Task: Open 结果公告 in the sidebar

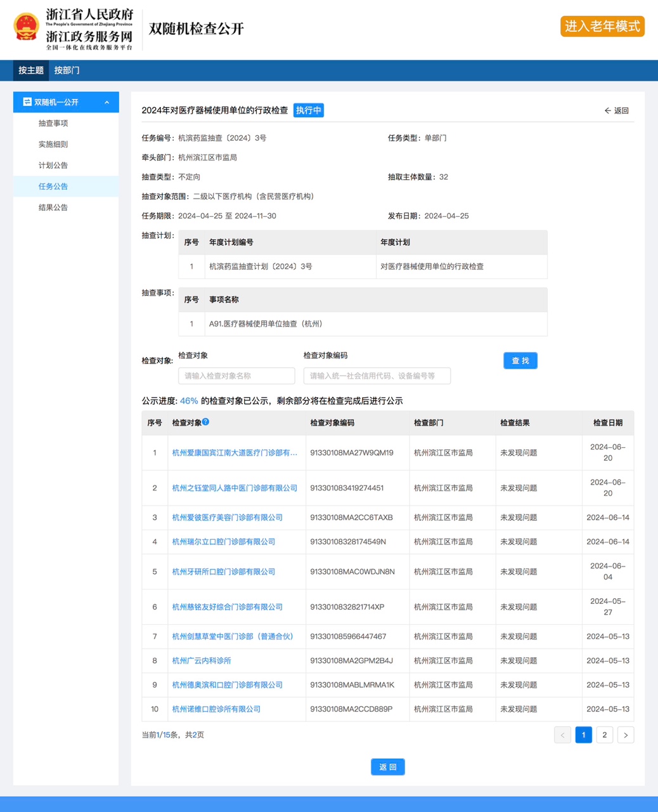Action: pyautogui.click(x=53, y=207)
